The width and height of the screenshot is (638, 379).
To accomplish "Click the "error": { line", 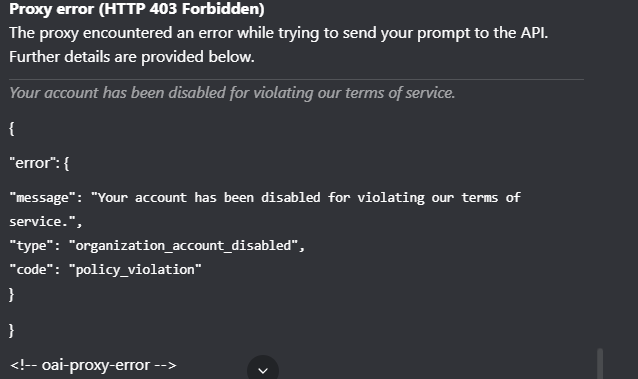I will [x=39, y=163].
